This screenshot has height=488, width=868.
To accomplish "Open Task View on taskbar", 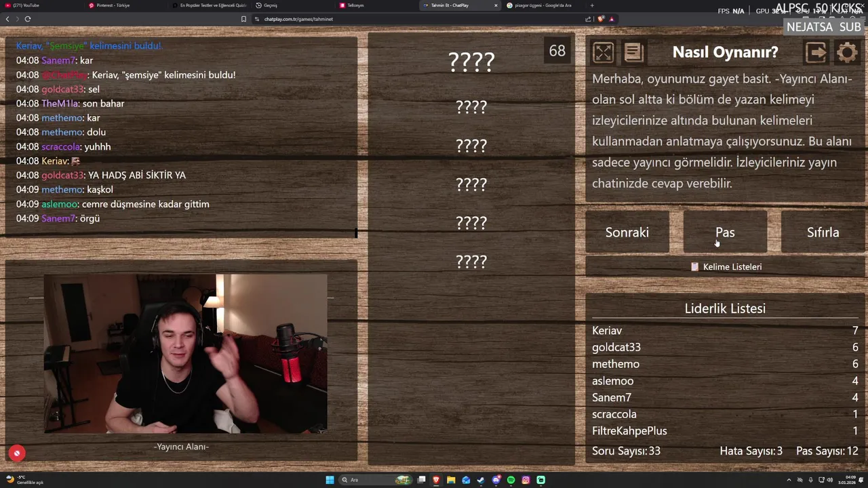I will coord(421,480).
